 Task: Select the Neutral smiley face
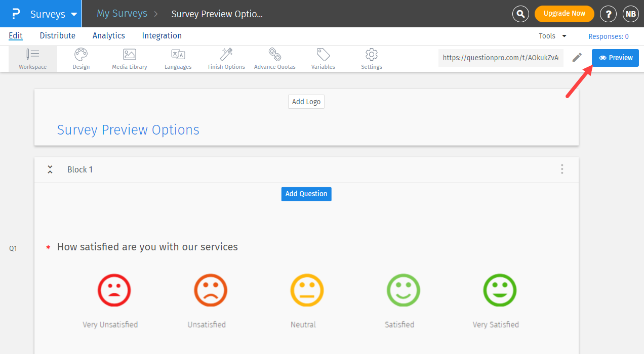307,290
